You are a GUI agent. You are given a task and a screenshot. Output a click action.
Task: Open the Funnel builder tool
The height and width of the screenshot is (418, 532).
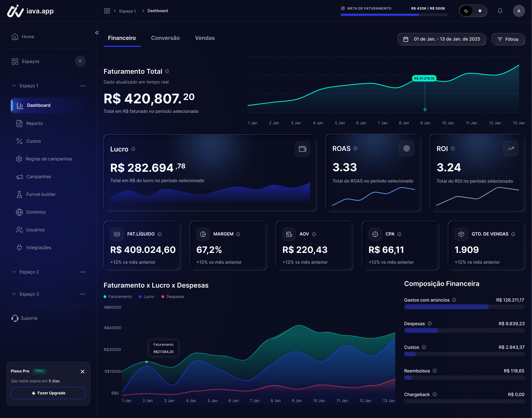[41, 194]
